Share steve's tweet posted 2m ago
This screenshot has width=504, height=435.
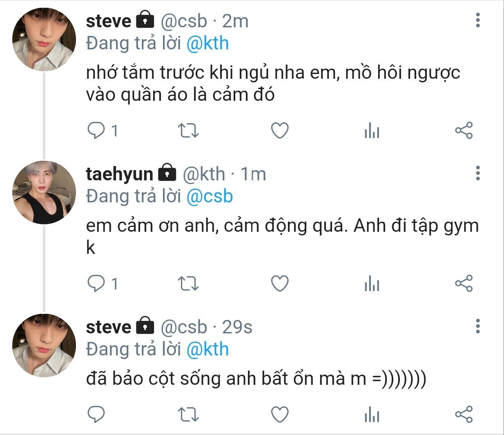point(464,131)
